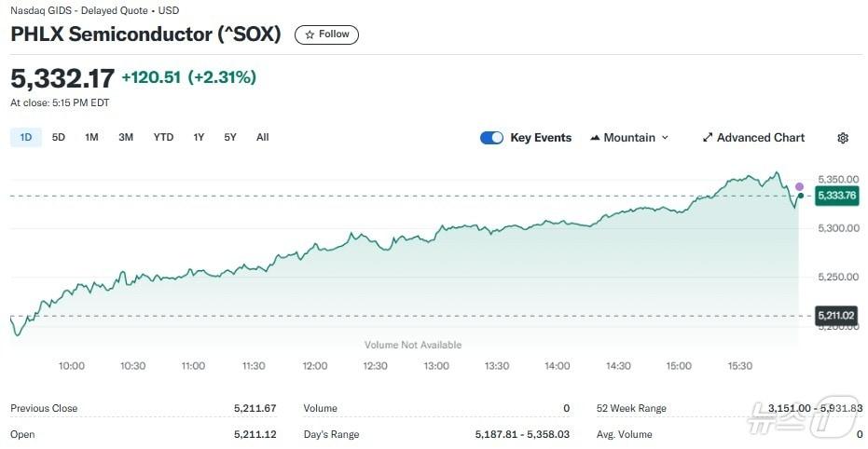Image resolution: width=868 pixels, height=449 pixels.
Task: Select the 5Y time range tab
Action: pos(230,138)
